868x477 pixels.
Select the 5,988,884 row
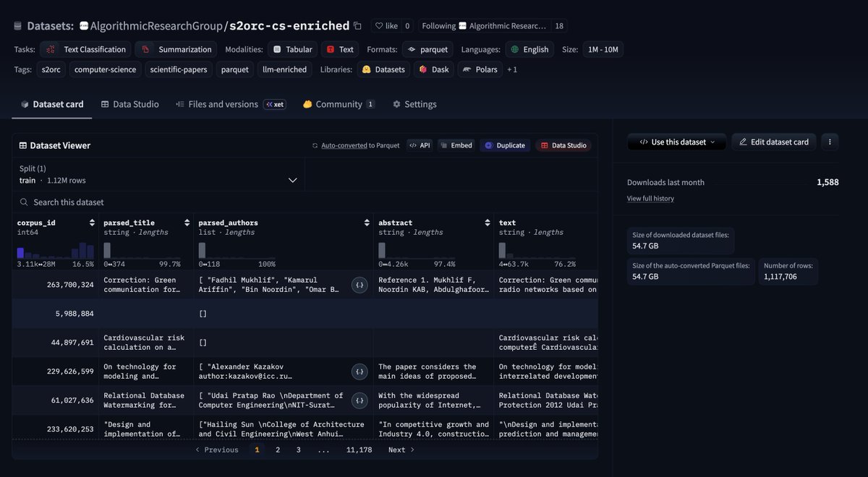click(305, 314)
